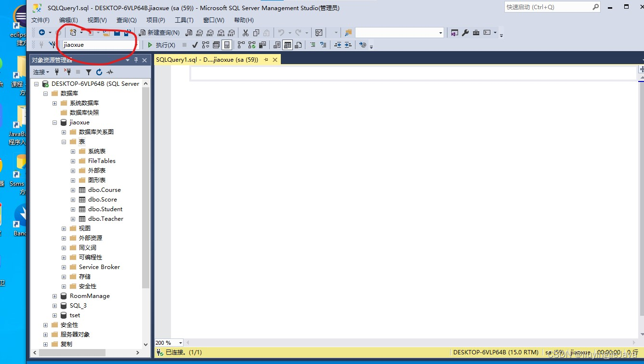
Task: Click the Filter funnel icon in Object Explorer
Action: pos(89,72)
